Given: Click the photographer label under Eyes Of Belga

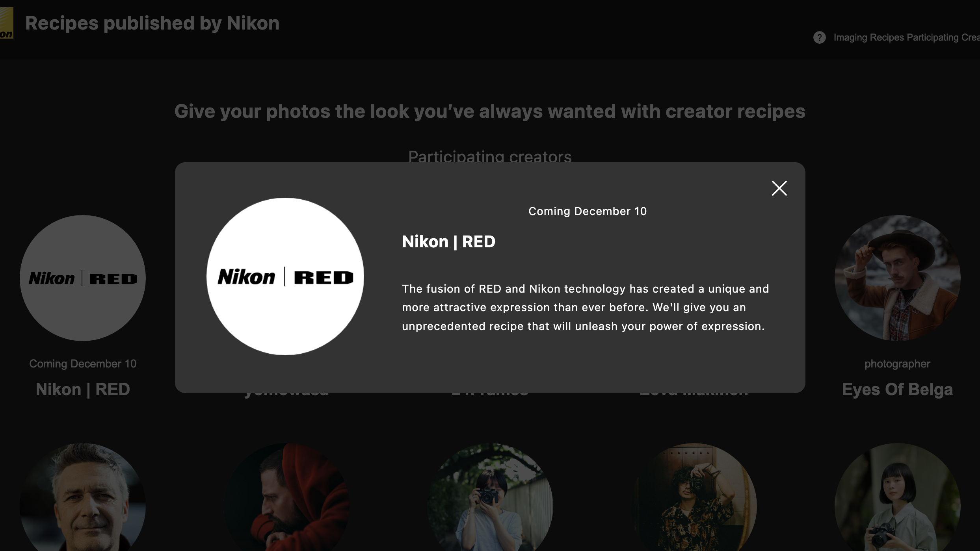Looking at the screenshot, I should 897,364.
